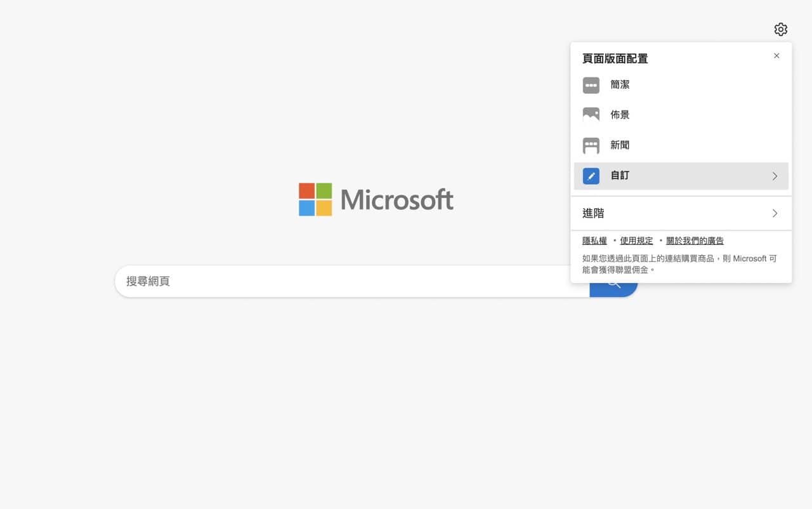Open the 自訂 layout submenu
The height and width of the screenshot is (509, 812).
(681, 176)
